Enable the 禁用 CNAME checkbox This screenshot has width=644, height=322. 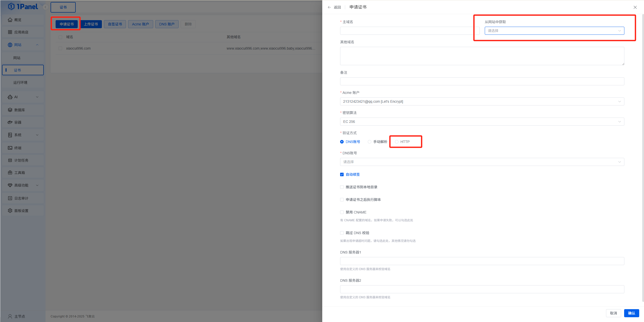[x=342, y=212]
